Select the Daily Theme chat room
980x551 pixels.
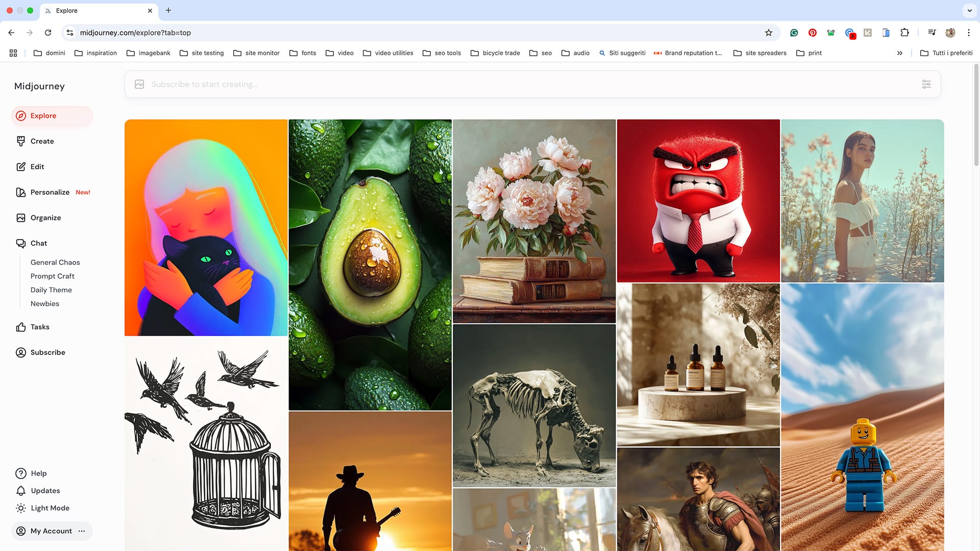[51, 290]
